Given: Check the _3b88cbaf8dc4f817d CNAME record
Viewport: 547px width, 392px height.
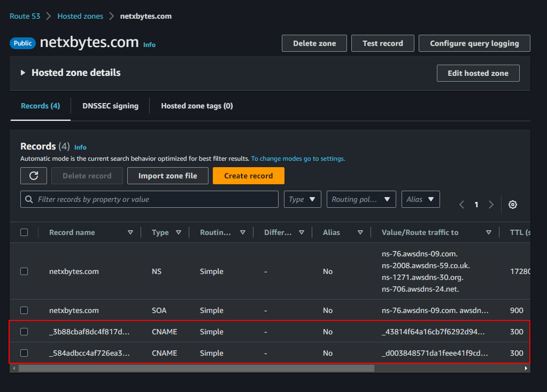Looking at the screenshot, I should (x=24, y=332).
